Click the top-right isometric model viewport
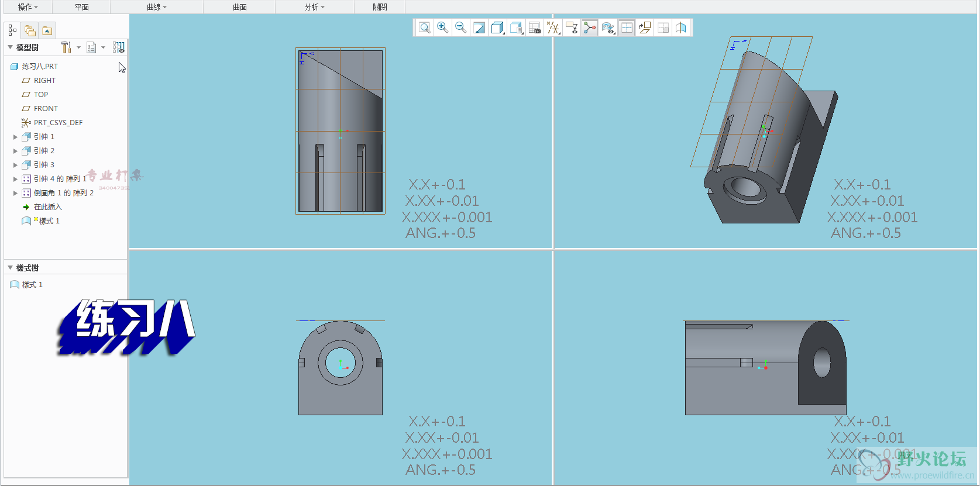The image size is (980, 486). (764, 130)
